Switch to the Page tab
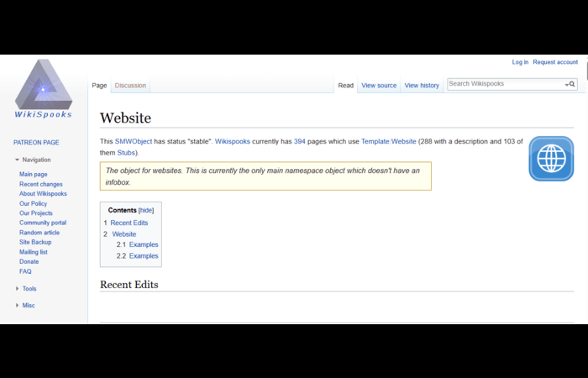The height and width of the screenshot is (378, 588). 99,86
